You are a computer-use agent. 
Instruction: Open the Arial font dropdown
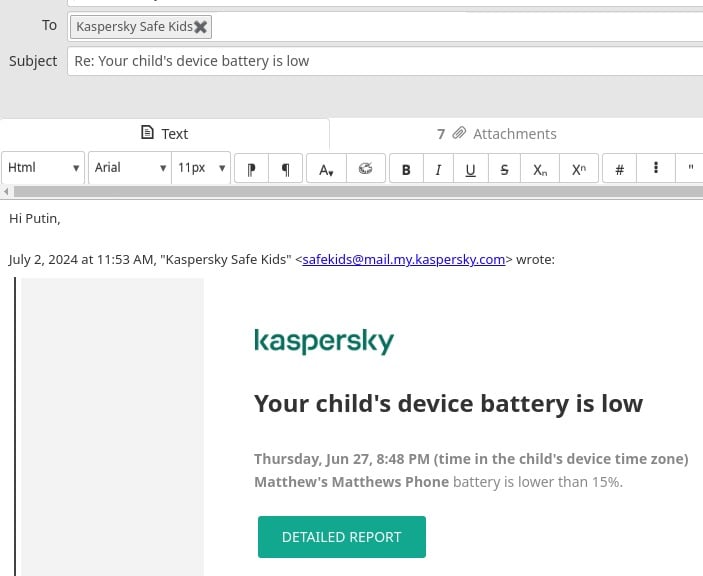pos(130,168)
